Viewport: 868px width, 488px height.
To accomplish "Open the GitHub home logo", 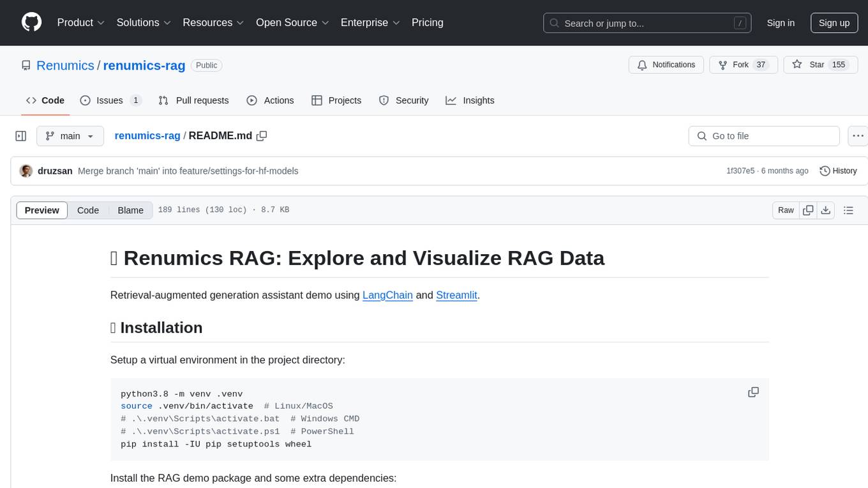I will tap(31, 22).
